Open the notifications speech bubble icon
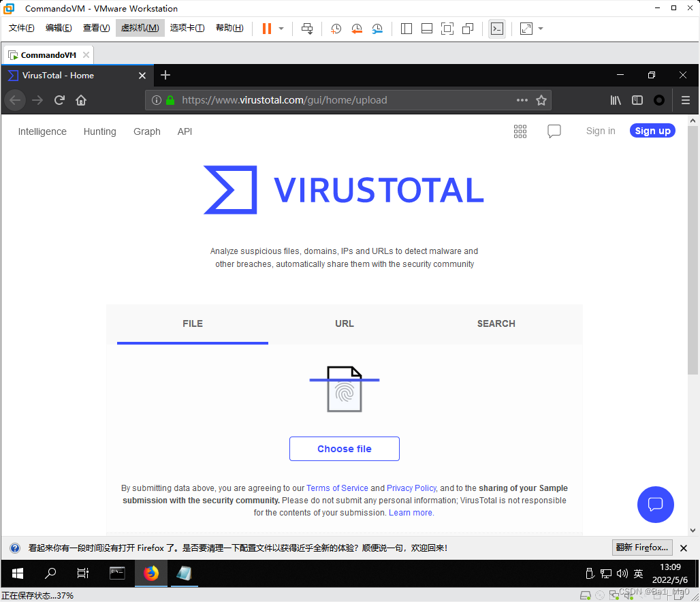The width and height of the screenshot is (700, 602). pyautogui.click(x=554, y=131)
